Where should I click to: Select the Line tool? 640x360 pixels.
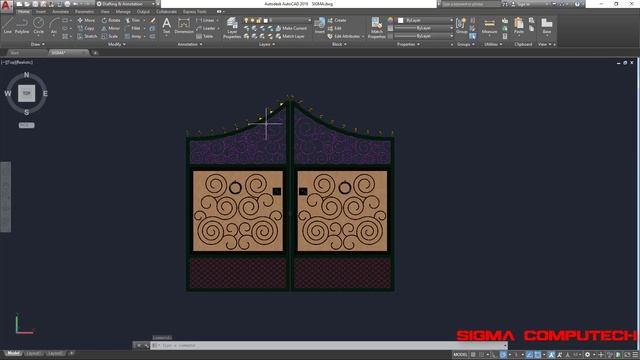click(7, 25)
